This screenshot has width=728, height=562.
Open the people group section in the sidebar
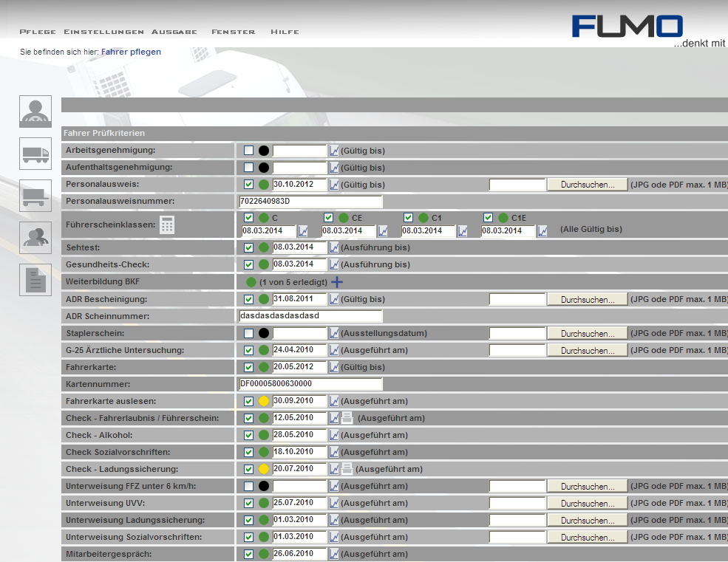point(35,238)
